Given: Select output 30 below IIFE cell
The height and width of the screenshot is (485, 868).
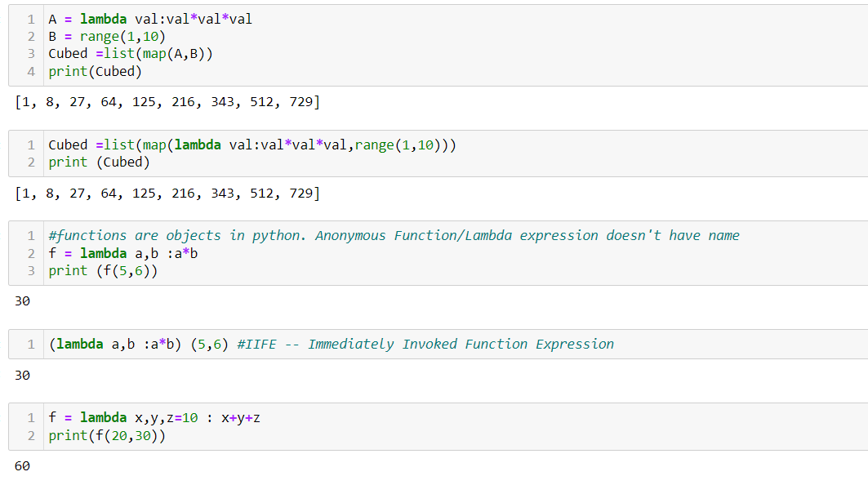Looking at the screenshot, I should [22, 376].
